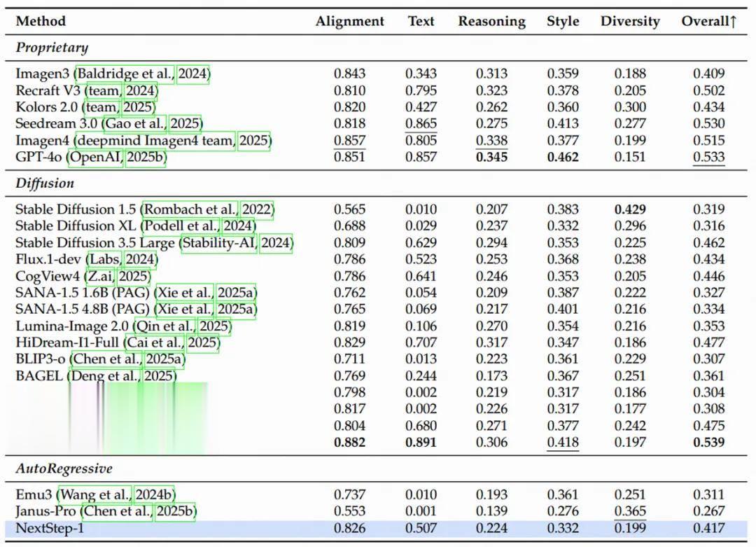Open the 2025b year link for GPT-4o
The width and height of the screenshot is (756, 547).
click(x=146, y=158)
